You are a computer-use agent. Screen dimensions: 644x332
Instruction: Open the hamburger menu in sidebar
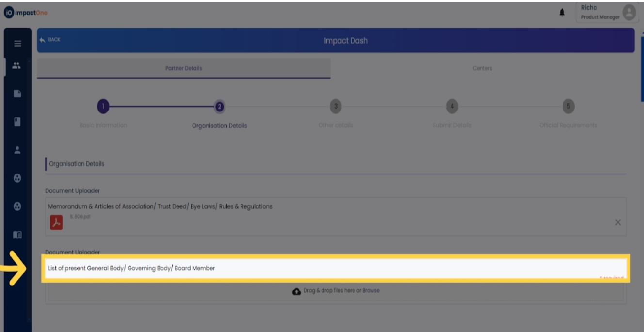click(17, 44)
